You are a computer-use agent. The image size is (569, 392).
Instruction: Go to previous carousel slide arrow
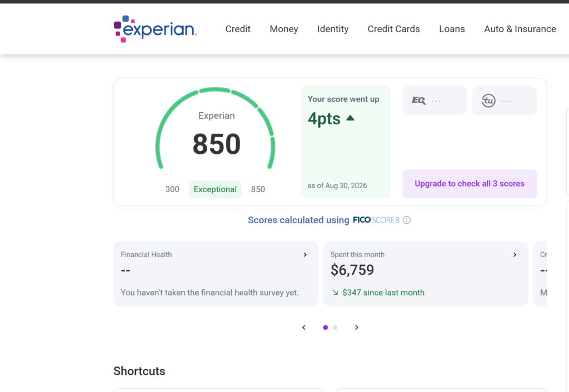[x=304, y=328]
